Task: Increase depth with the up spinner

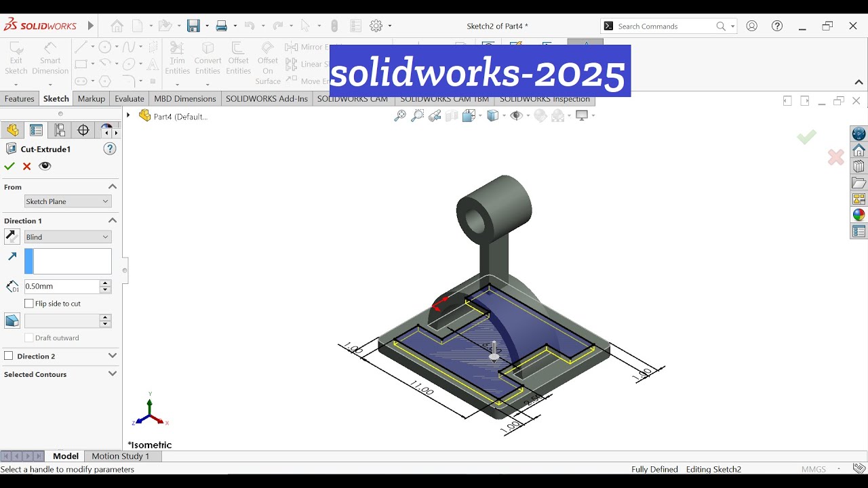Action: (104, 283)
